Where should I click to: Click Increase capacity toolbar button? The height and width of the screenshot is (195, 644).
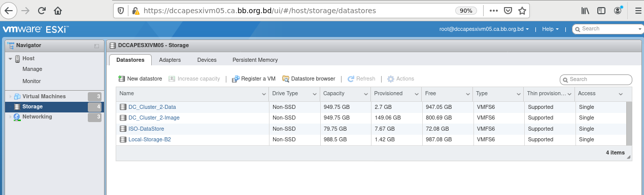(194, 79)
